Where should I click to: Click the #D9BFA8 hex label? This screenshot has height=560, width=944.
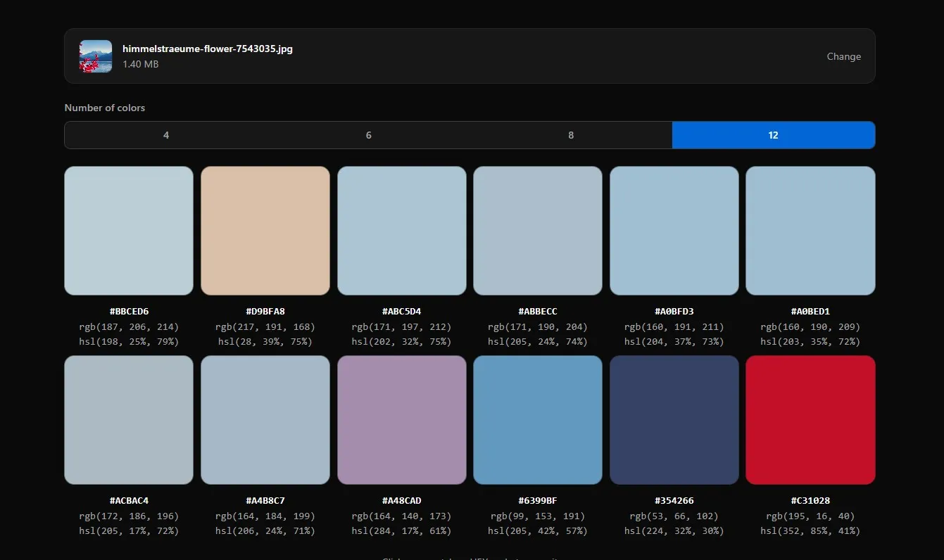(265, 311)
